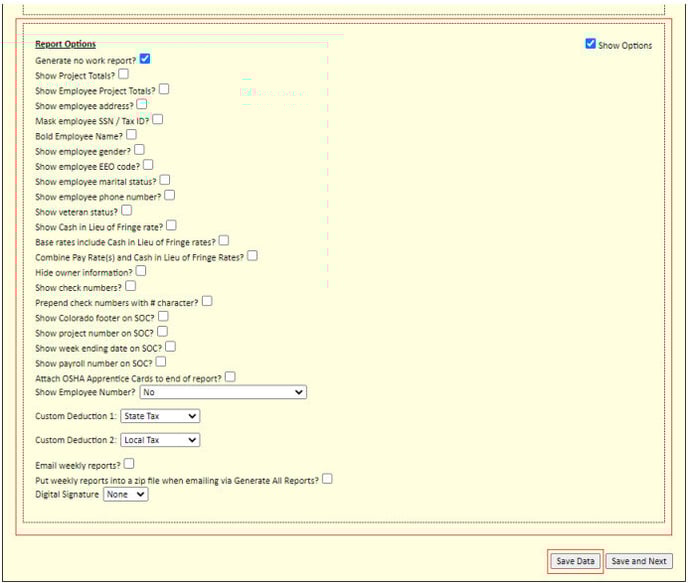This screenshot has width=688, height=583.
Task: Check Show employee address option
Action: [x=142, y=104]
